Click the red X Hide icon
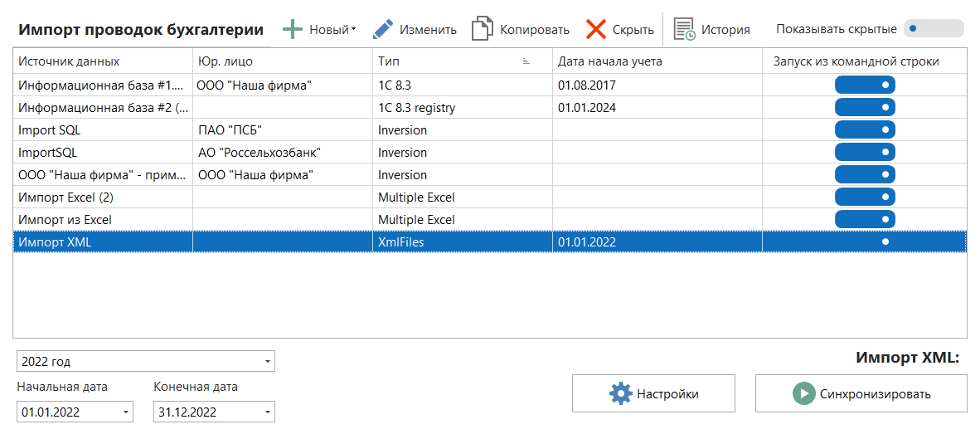Screen dimensions: 980x439 tap(595, 29)
